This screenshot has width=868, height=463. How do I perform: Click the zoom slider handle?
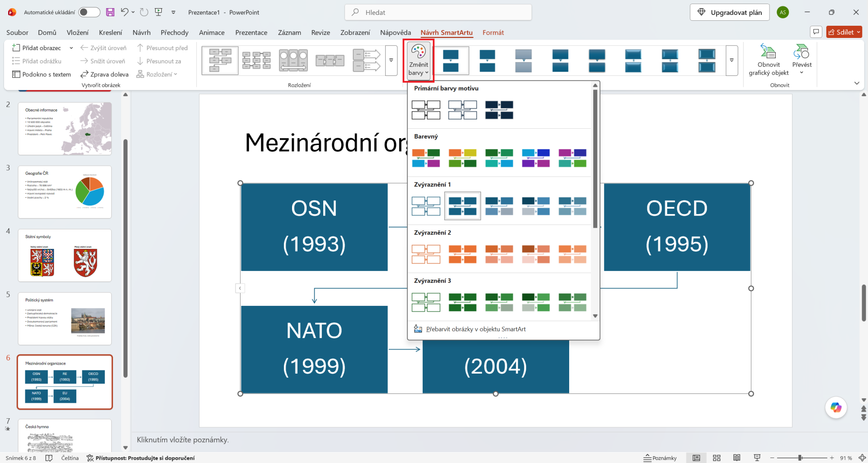(800, 458)
